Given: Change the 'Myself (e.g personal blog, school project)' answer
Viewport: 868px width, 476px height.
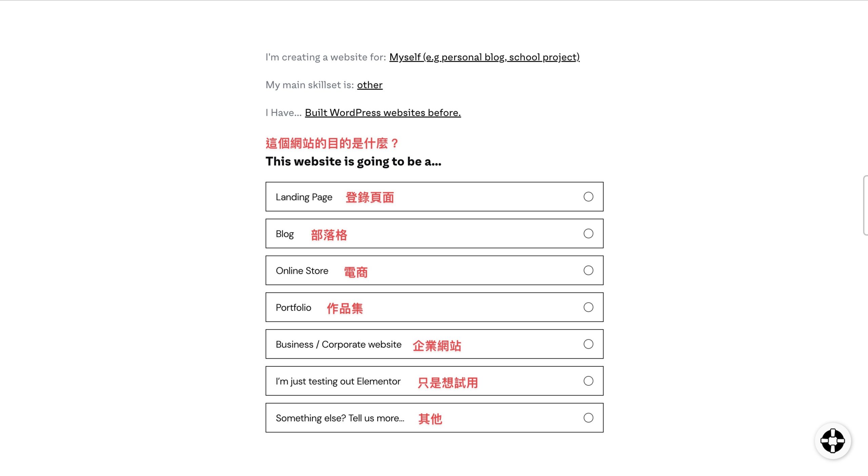Looking at the screenshot, I should click(x=484, y=57).
